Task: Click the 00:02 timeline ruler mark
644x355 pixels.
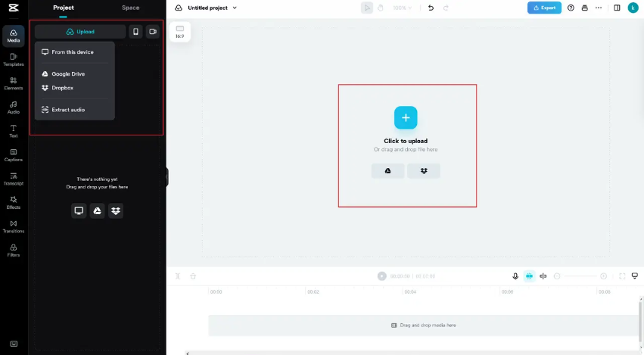Action: pyautogui.click(x=313, y=291)
